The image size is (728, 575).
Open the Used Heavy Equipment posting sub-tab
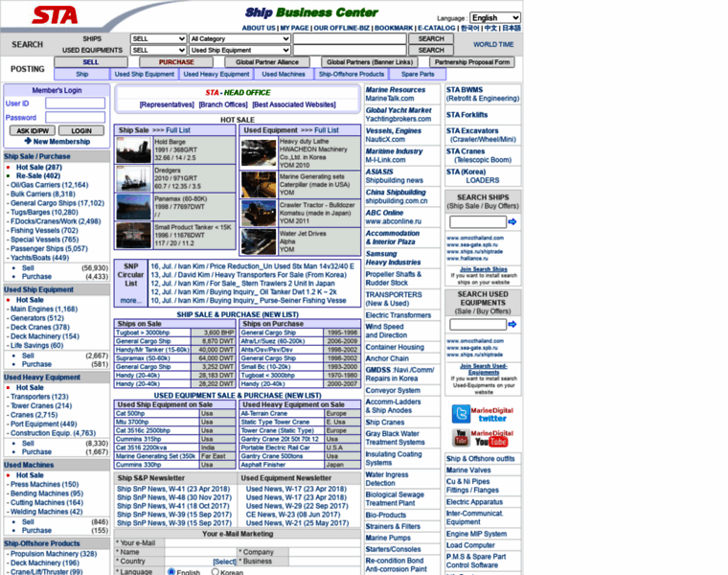(x=216, y=74)
